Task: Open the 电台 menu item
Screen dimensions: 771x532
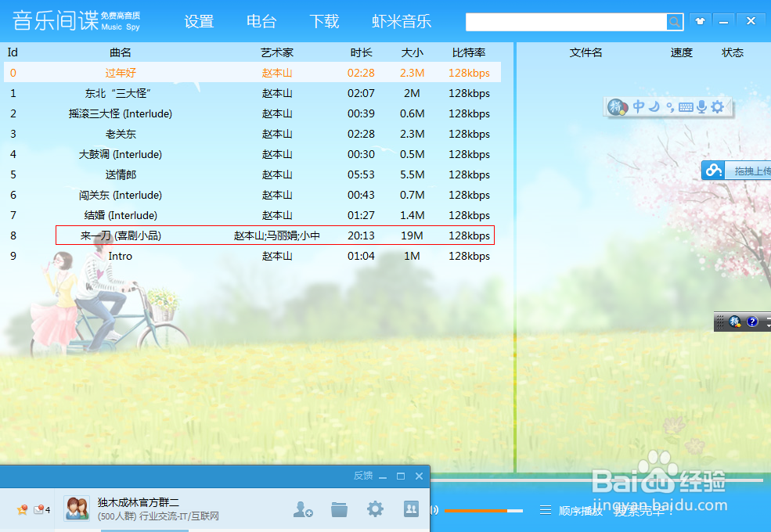Action: (x=261, y=21)
